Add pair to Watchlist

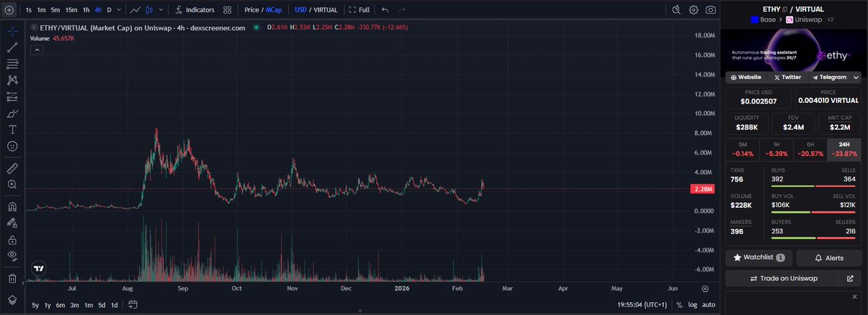[x=759, y=258]
